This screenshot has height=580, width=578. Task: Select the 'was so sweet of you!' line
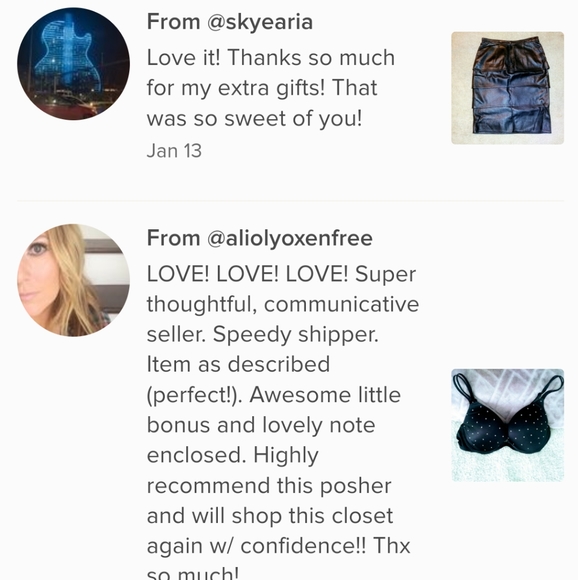pos(254,118)
